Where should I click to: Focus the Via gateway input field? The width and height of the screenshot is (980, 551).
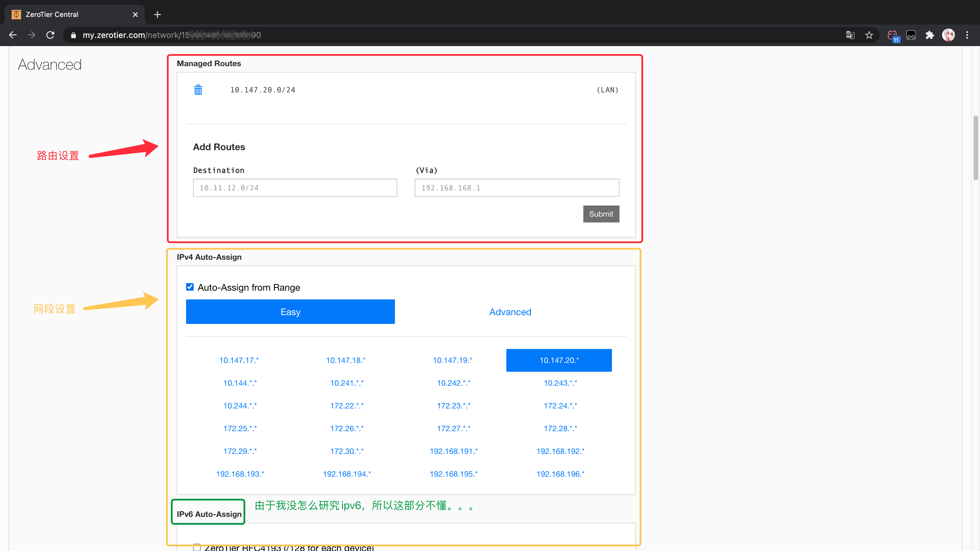point(517,188)
